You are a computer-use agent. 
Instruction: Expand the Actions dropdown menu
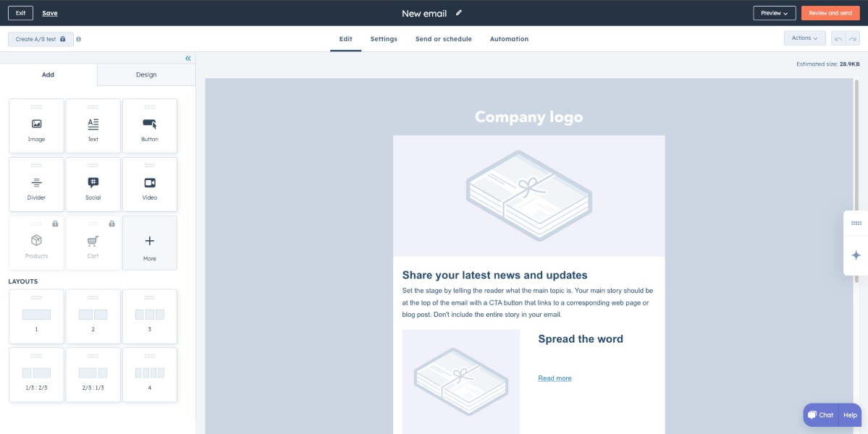pos(804,38)
